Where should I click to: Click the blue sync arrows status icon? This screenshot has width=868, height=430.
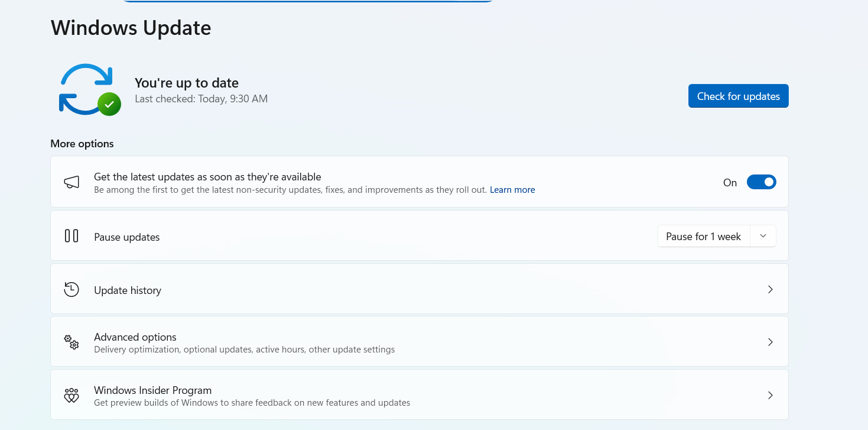point(84,88)
